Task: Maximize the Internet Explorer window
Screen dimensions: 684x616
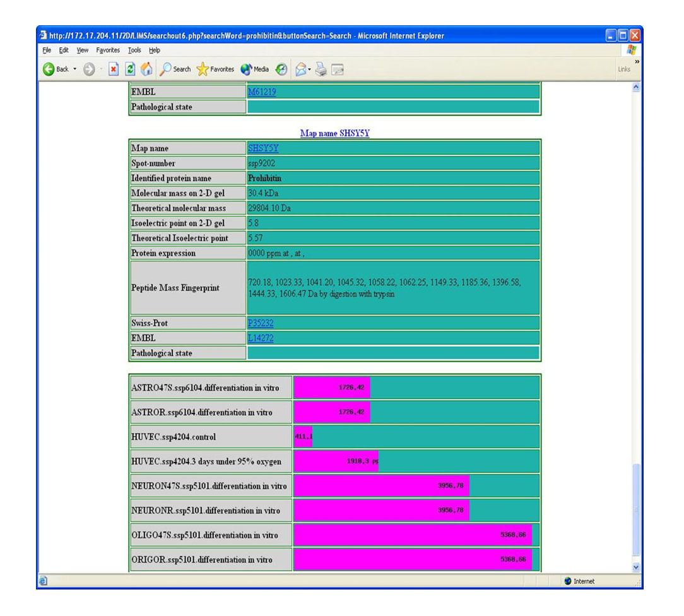Action: [x=623, y=35]
